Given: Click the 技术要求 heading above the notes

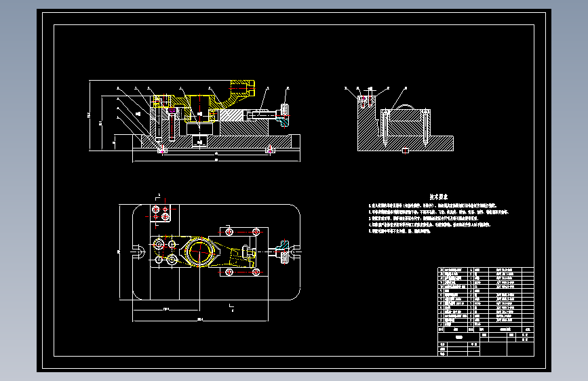Looking at the screenshot, I should [x=438, y=197].
